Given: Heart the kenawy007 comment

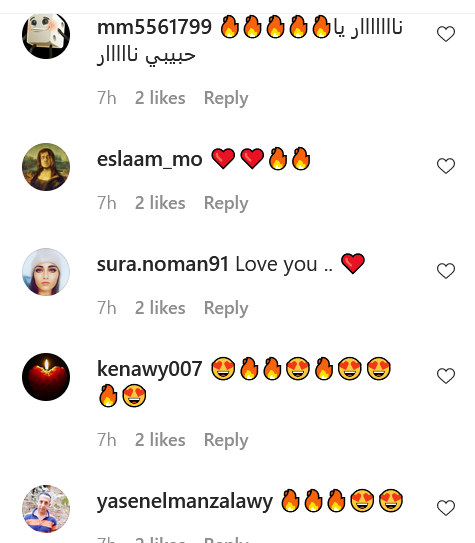Looking at the screenshot, I should [446, 376].
